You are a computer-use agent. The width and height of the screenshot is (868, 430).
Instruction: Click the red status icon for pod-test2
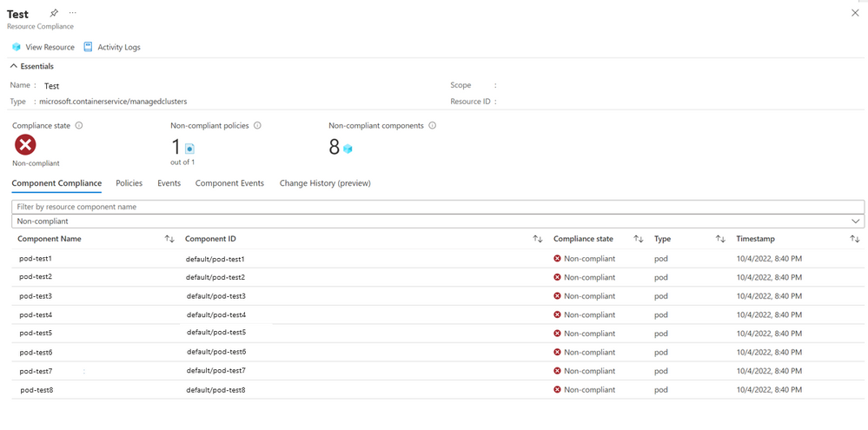[x=558, y=277]
